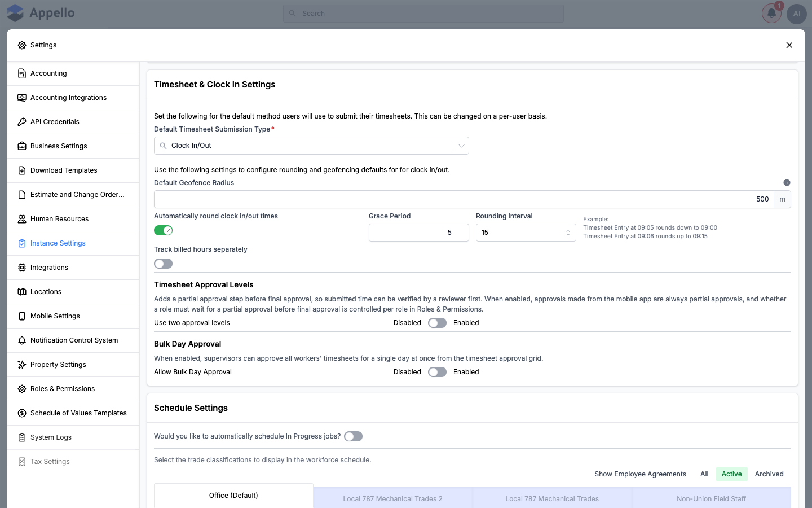Screen dimensions: 812x508
Task: Click the Appello logo
Action: (41, 13)
